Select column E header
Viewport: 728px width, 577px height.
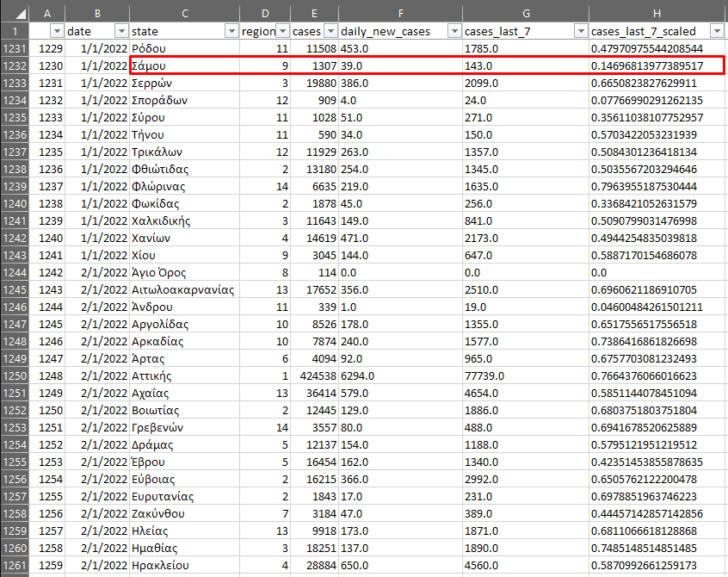(x=314, y=14)
